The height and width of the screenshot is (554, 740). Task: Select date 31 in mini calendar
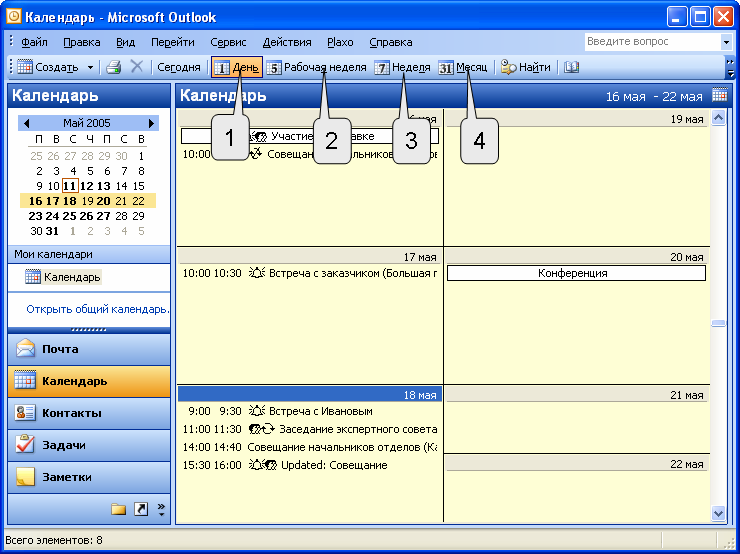(x=52, y=231)
